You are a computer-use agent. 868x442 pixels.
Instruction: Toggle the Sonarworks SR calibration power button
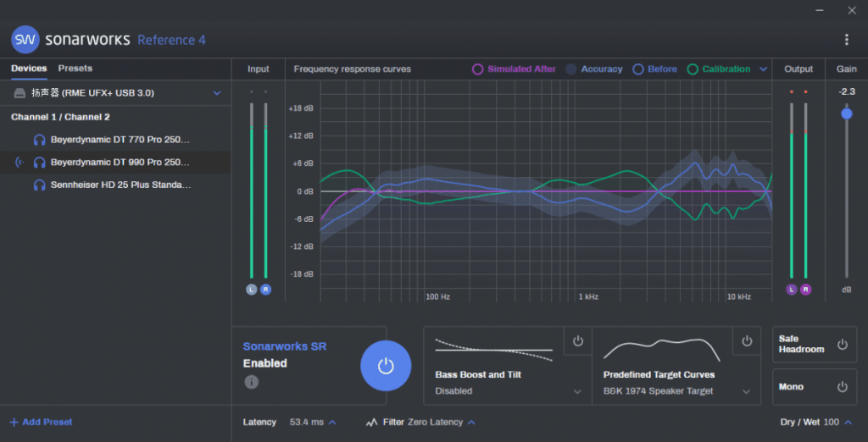(386, 366)
